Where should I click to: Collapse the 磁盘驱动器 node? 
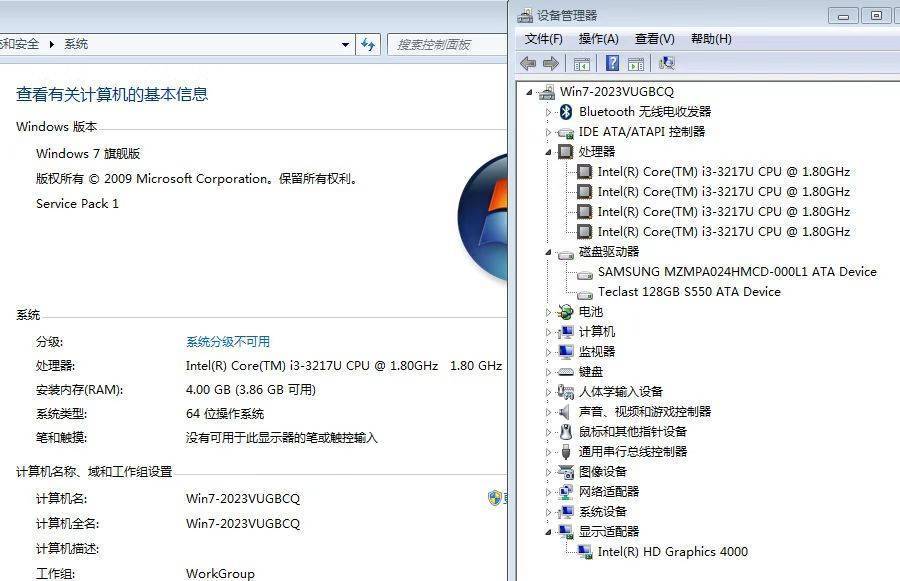[548, 252]
